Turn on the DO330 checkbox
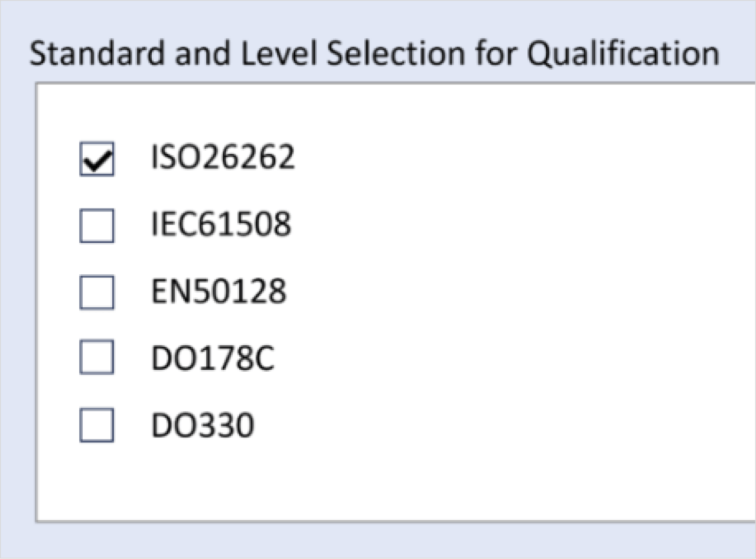 coord(97,425)
